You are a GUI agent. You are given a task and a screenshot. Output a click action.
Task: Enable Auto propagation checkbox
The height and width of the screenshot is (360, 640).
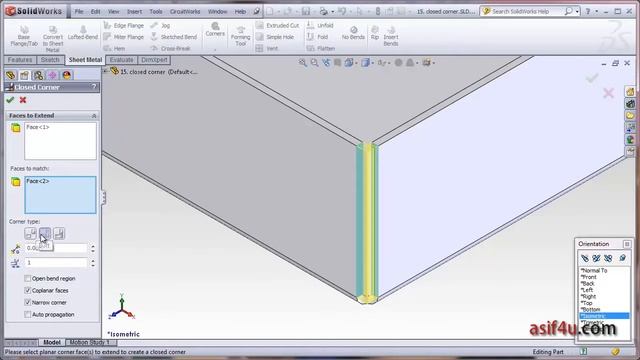(27, 314)
